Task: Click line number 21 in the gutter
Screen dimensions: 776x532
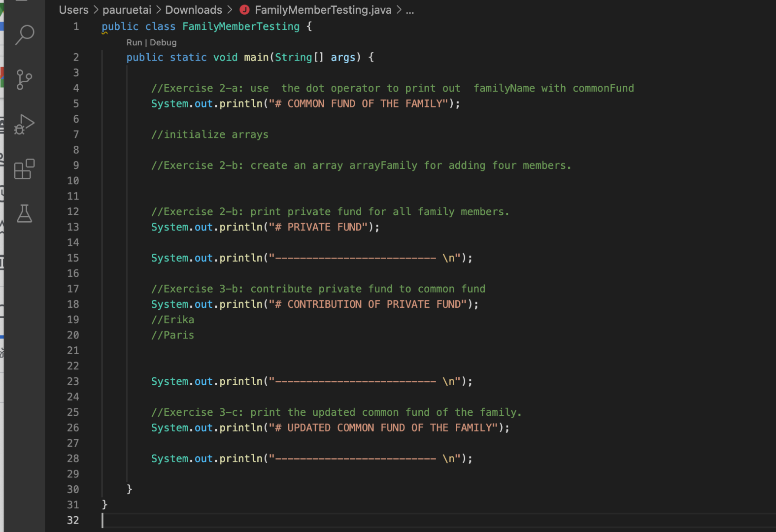Action: coord(73,351)
